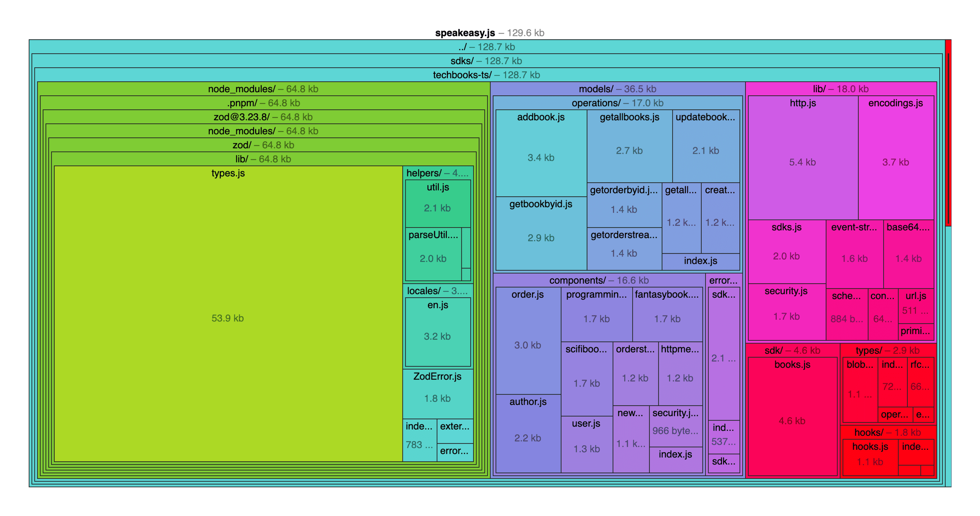Select the helpers/ folder header
This screenshot has width=980, height=516.
(438, 173)
